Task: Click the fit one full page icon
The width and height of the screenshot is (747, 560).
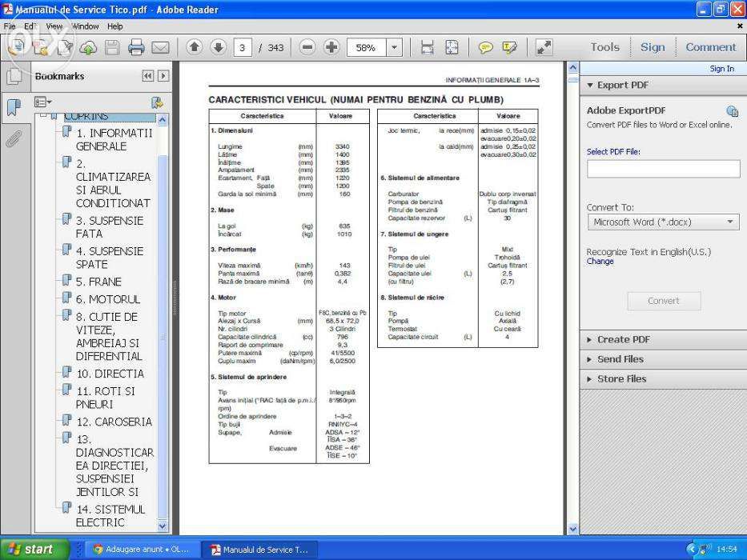Action: 452,47
